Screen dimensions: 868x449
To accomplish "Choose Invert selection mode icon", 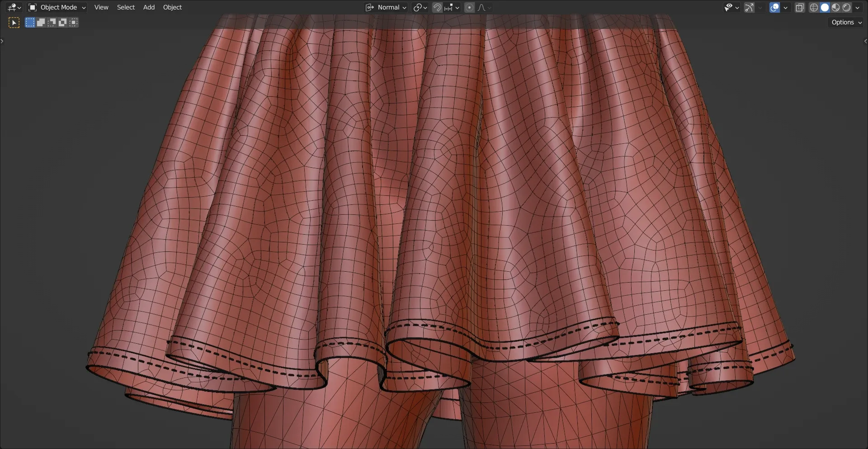I will pyautogui.click(x=62, y=23).
